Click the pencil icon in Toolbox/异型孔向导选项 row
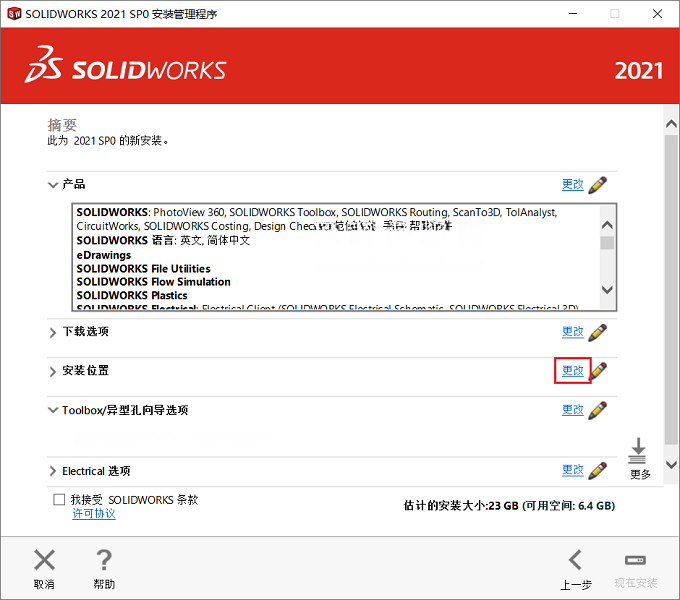This screenshot has width=680, height=600. (x=598, y=410)
